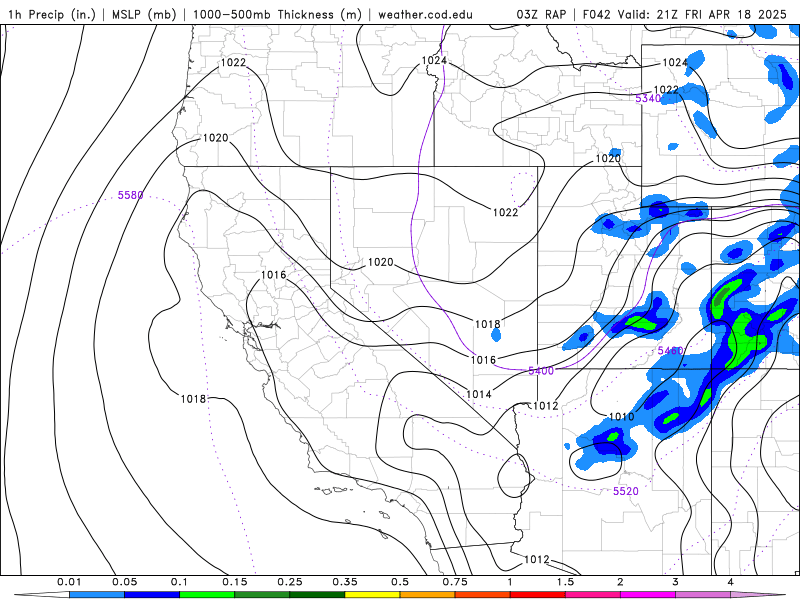Click the purple 5580 thickness label
Image resolution: width=800 pixels, height=600 pixels.
(131, 195)
